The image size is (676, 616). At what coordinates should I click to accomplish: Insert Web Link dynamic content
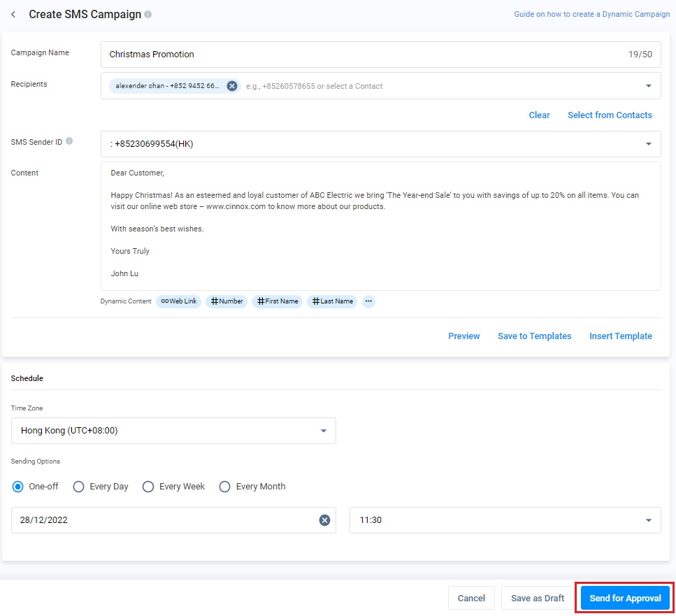[x=178, y=301]
